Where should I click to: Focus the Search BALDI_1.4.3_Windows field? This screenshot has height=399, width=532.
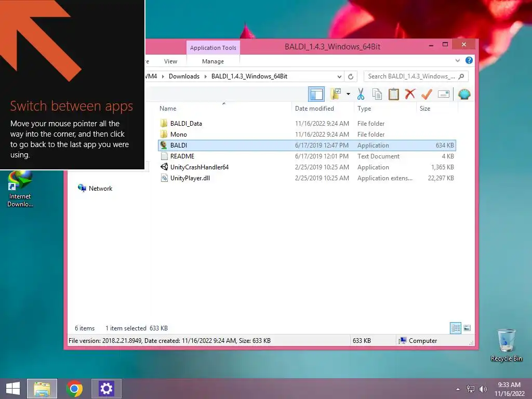point(416,76)
